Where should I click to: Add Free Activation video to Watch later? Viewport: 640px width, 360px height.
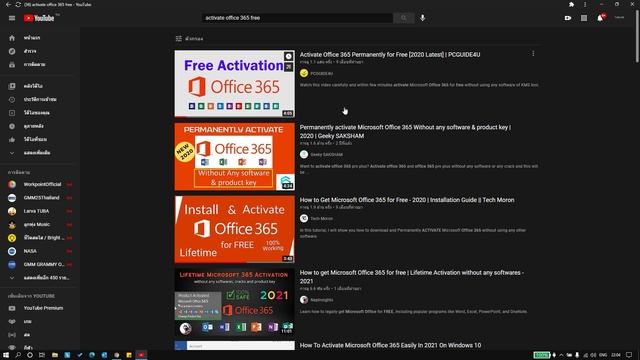289,56
